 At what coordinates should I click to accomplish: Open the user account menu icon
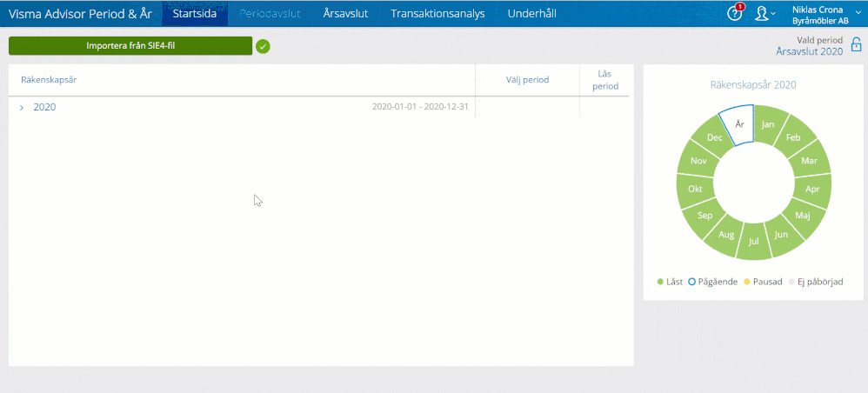763,13
